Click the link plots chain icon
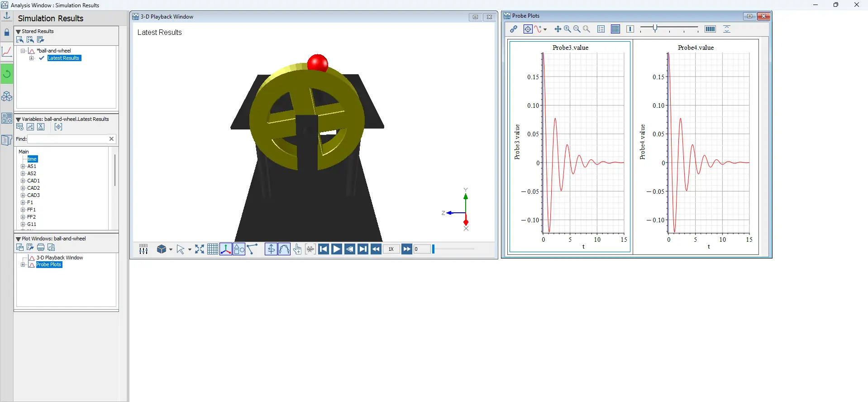 514,29
